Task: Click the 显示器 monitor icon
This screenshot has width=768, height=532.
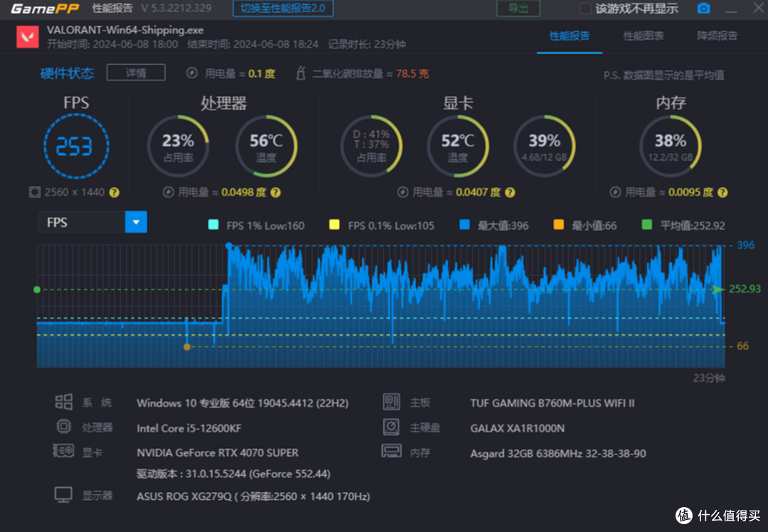Action: pos(63,494)
